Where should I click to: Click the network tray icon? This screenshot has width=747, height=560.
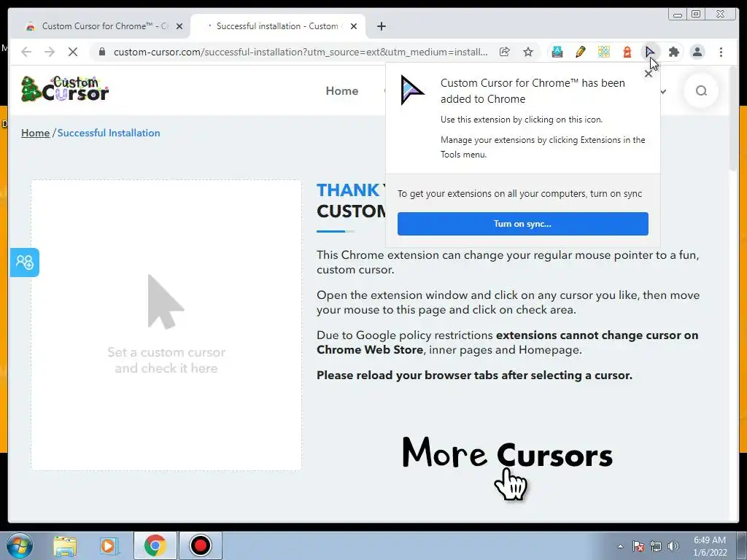656,546
